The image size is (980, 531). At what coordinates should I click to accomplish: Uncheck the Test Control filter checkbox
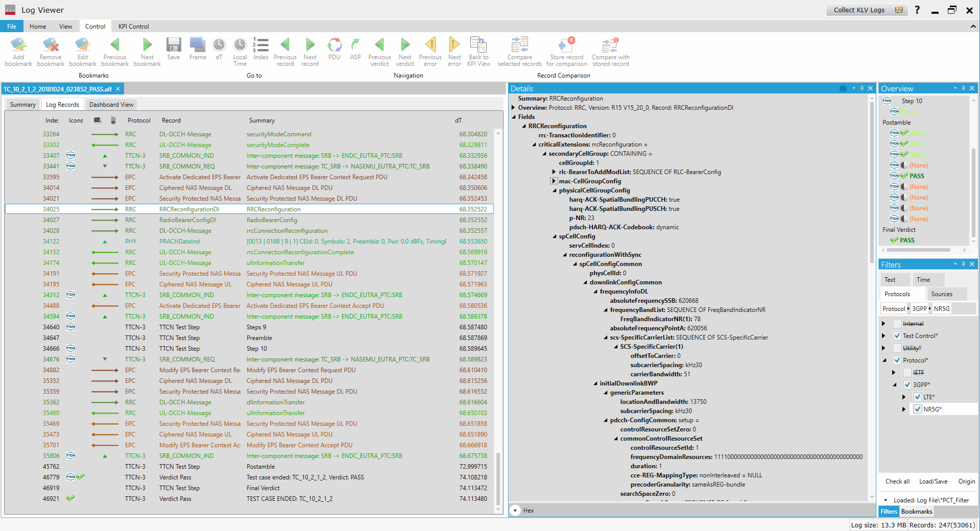click(897, 335)
